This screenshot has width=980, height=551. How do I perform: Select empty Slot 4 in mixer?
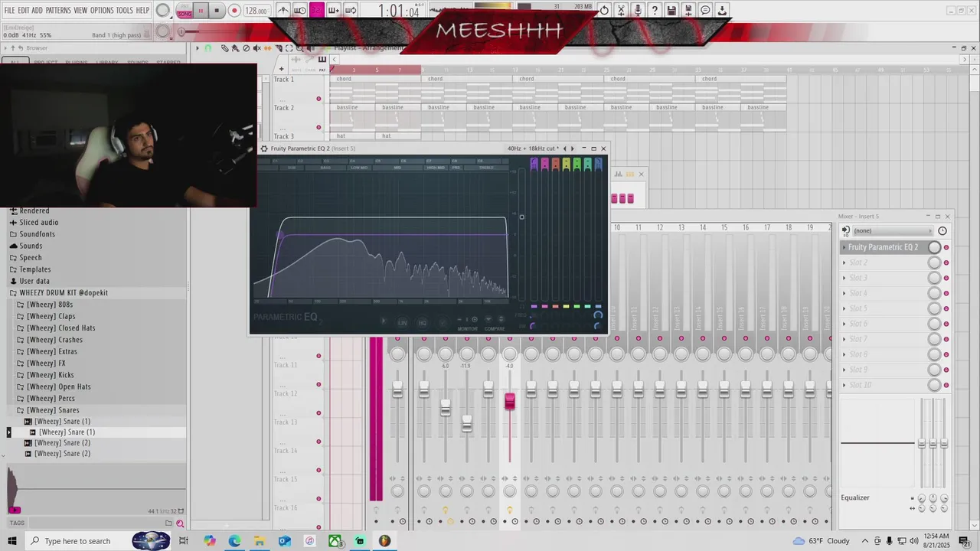click(x=884, y=293)
